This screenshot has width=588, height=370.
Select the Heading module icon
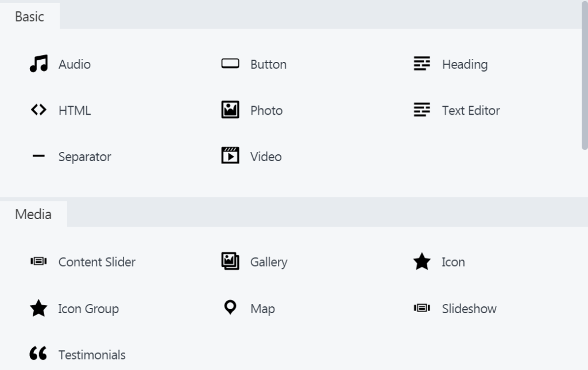pos(421,64)
